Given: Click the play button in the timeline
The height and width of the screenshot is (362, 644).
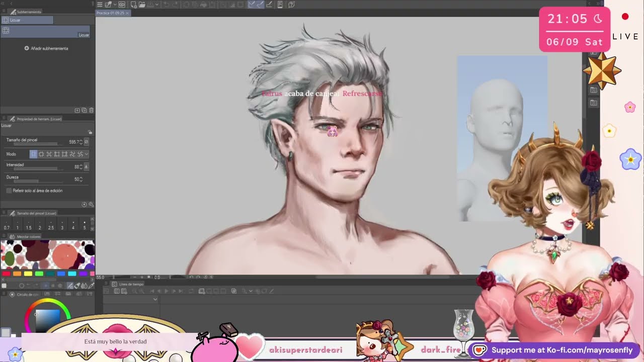Looking at the screenshot, I should 167,291.
